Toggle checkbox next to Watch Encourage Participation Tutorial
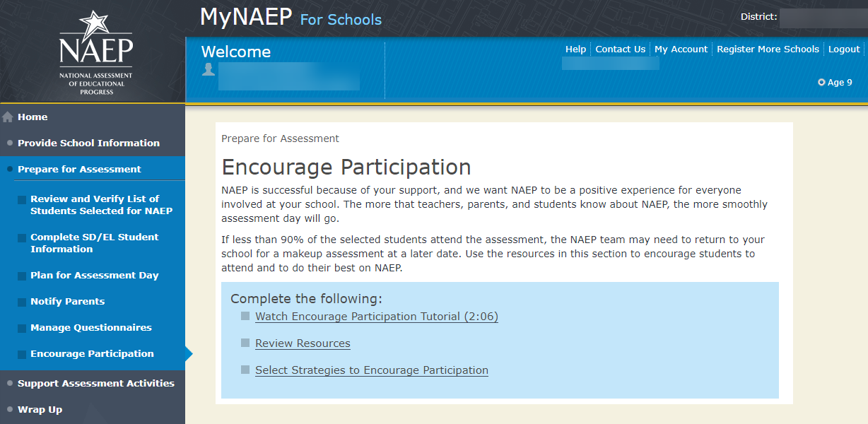The height and width of the screenshot is (424, 868). (245, 316)
